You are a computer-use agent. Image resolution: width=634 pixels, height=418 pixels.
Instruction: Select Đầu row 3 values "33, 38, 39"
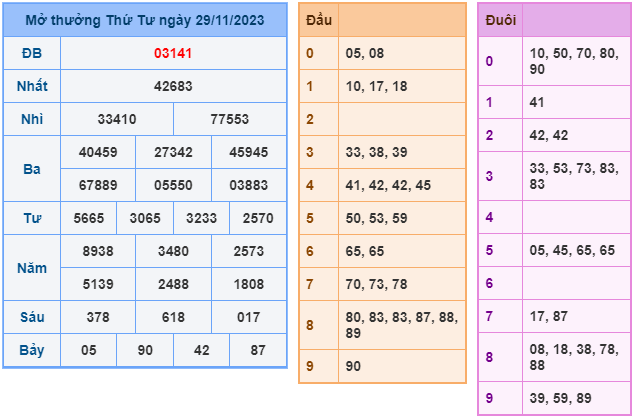tap(376, 152)
